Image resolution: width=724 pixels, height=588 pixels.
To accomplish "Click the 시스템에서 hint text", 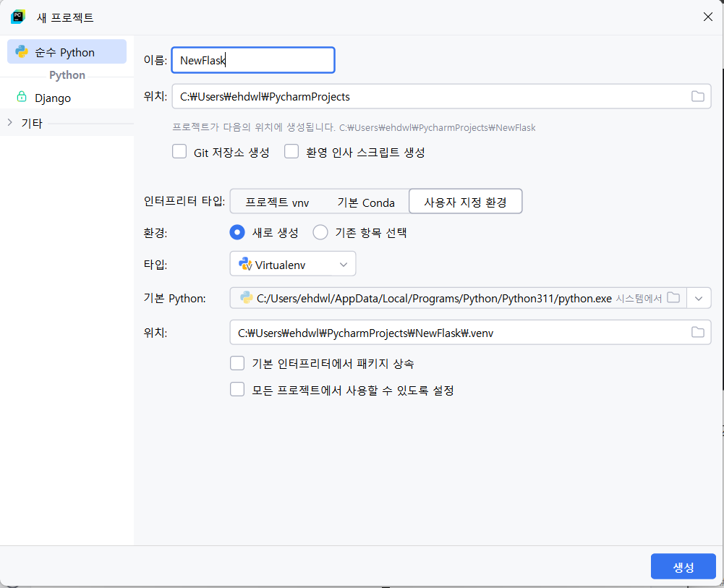I will [x=639, y=298].
